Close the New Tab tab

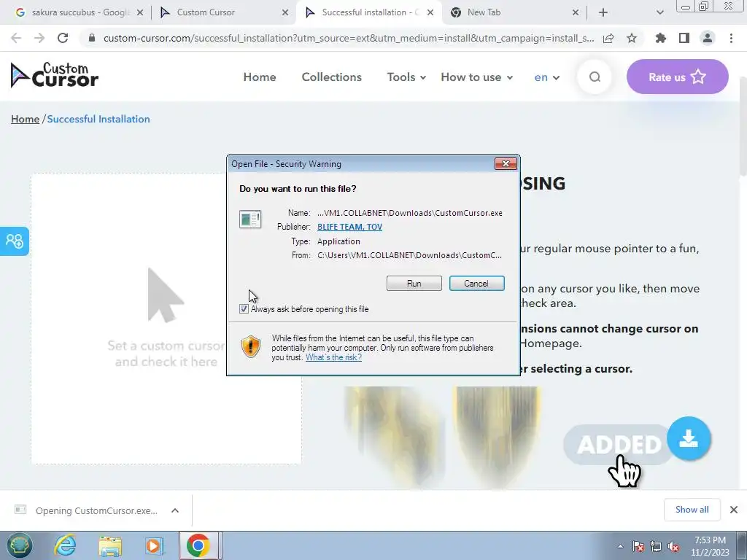coord(576,12)
